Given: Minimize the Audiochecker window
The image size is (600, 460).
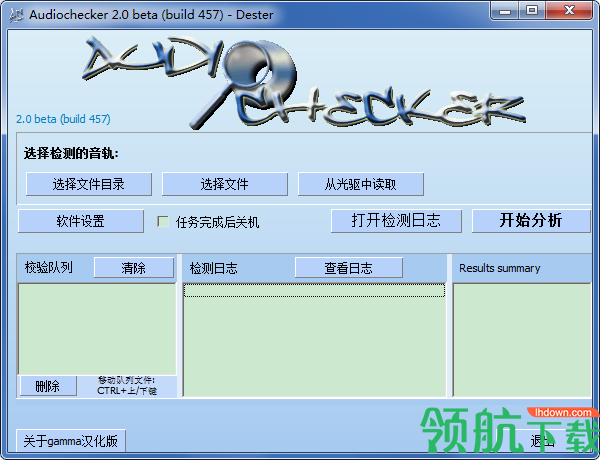Looking at the screenshot, I should (505, 10).
